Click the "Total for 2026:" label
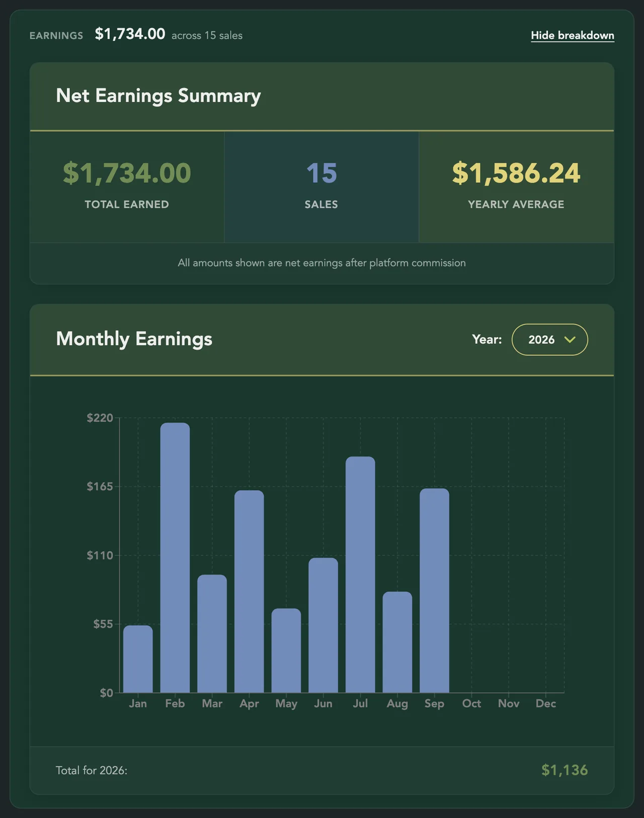The width and height of the screenshot is (644, 818). [x=92, y=771]
